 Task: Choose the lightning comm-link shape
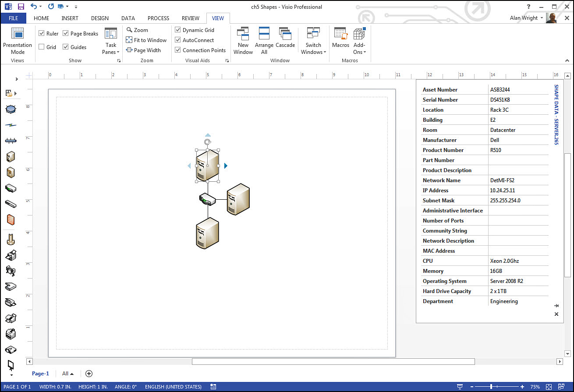pyautogui.click(x=11, y=125)
